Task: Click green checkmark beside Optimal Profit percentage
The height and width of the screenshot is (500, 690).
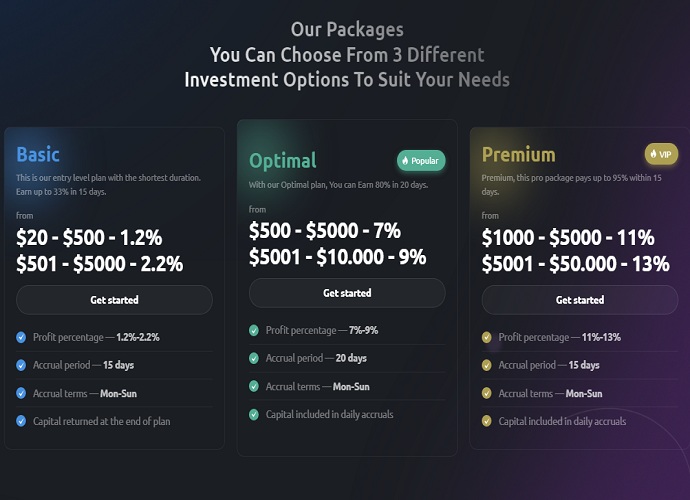Action: click(254, 331)
